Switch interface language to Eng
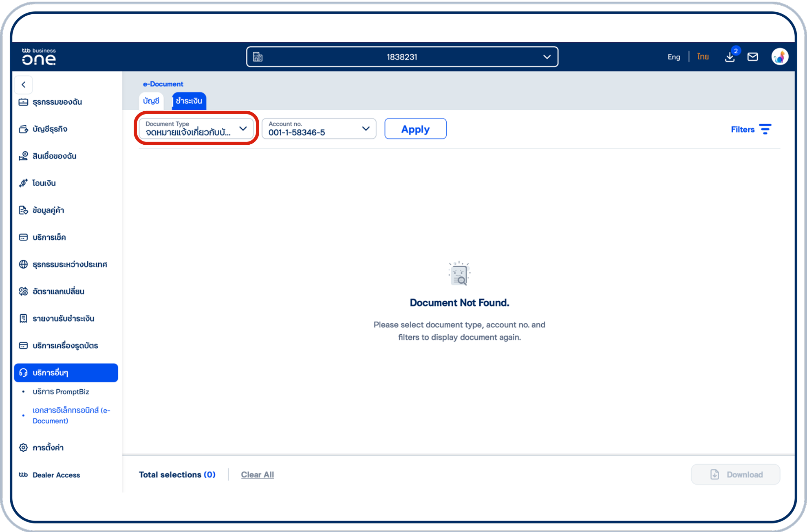This screenshot has width=807, height=532. click(x=674, y=57)
